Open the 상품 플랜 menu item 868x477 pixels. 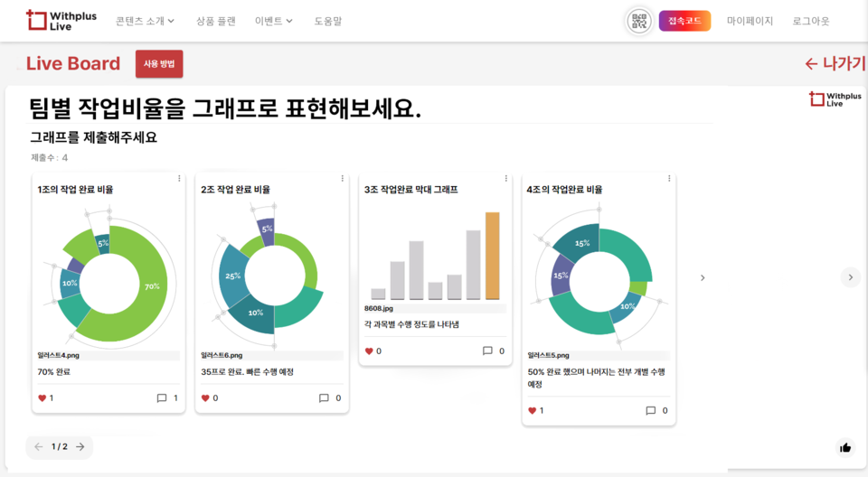(x=216, y=21)
